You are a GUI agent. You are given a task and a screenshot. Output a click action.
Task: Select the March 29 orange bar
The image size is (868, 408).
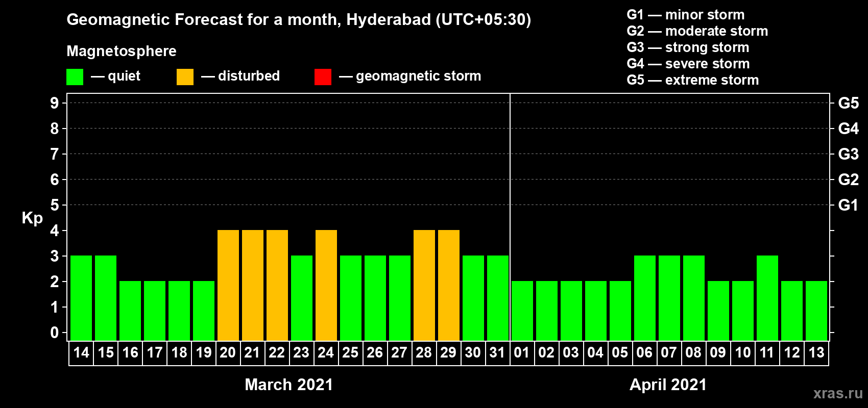[x=449, y=285]
